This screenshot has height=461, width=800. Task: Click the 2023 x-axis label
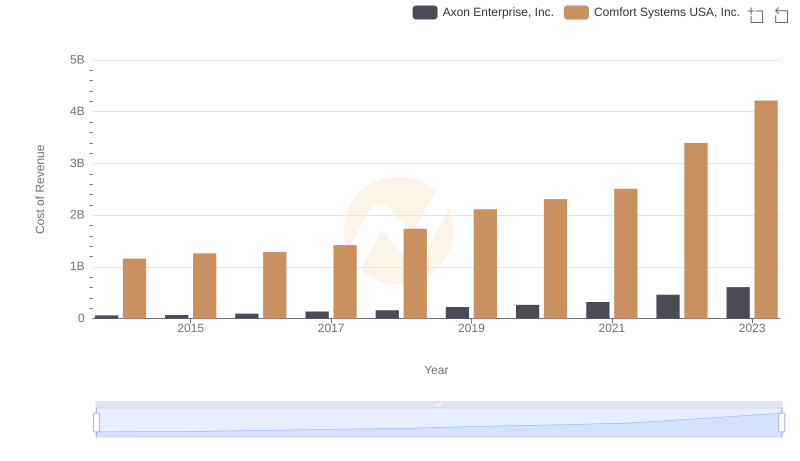(x=752, y=328)
